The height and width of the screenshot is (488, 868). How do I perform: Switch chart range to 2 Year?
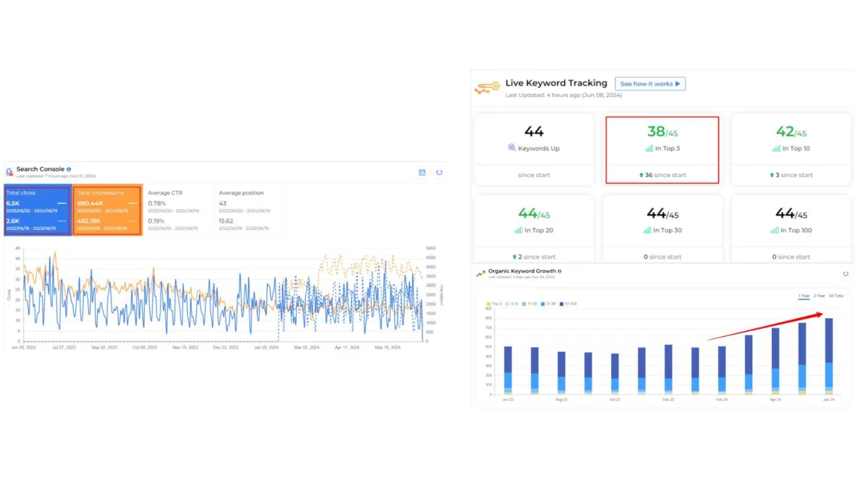click(820, 296)
